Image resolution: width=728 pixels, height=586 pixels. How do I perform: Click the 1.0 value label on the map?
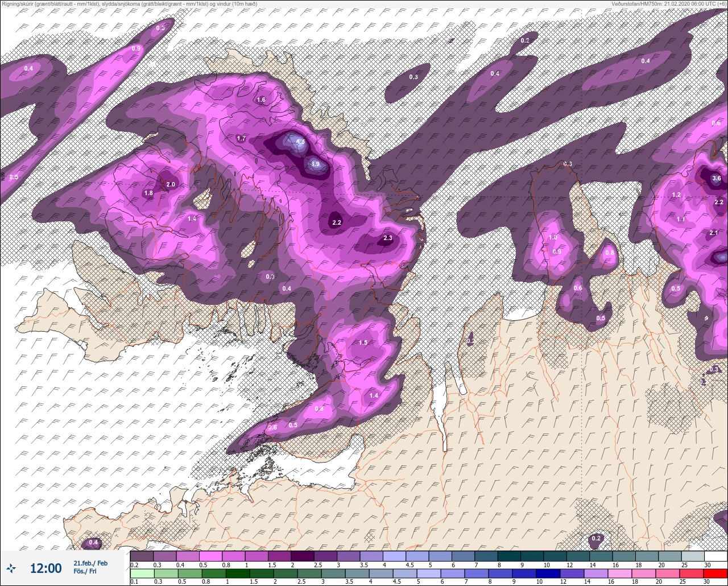tap(552, 238)
